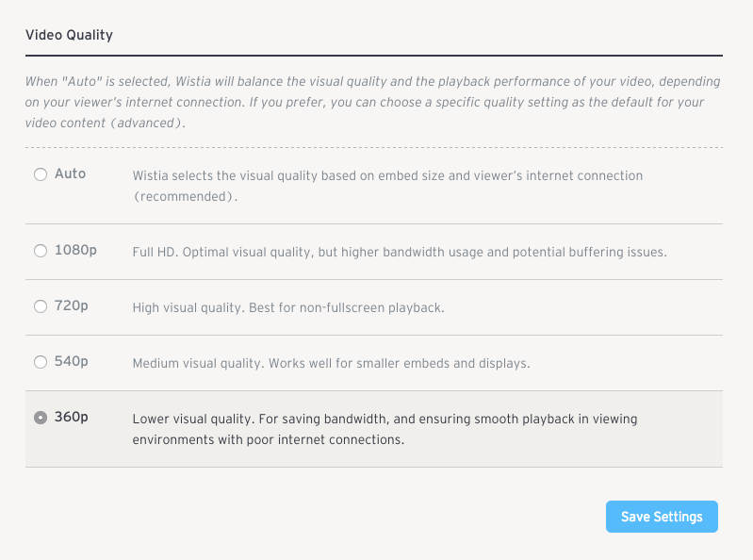Click the 720p label text
This screenshot has height=560, width=753.
71,306
